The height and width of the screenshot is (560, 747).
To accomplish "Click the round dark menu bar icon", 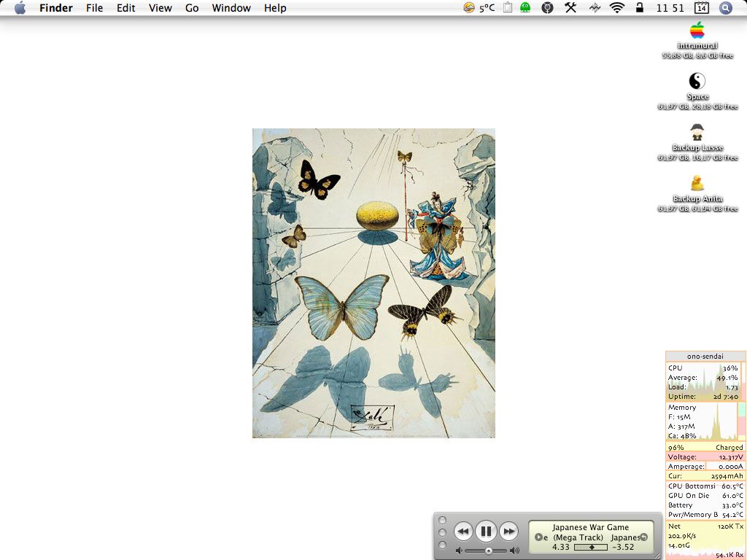I will [x=547, y=7].
